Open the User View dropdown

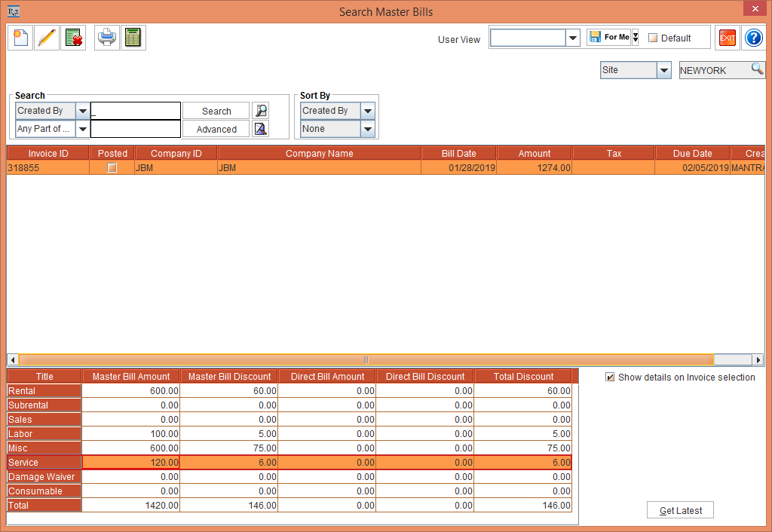click(x=571, y=37)
